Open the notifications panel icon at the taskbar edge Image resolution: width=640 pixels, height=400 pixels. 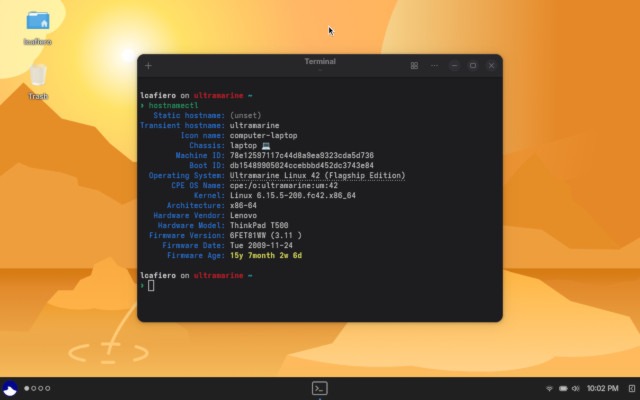click(631, 388)
